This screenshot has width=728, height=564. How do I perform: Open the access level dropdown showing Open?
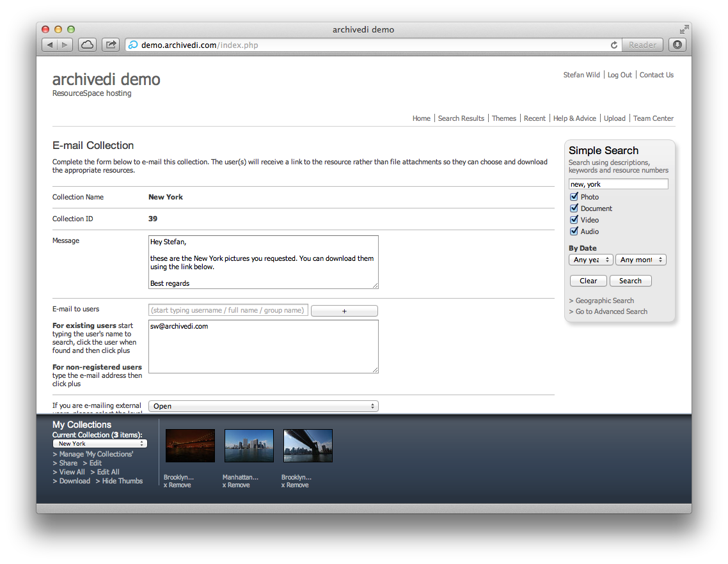264,406
